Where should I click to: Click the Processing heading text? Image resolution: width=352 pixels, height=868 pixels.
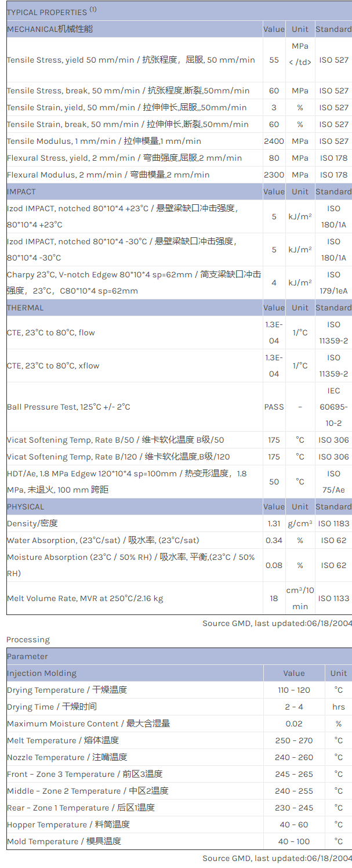point(28,639)
